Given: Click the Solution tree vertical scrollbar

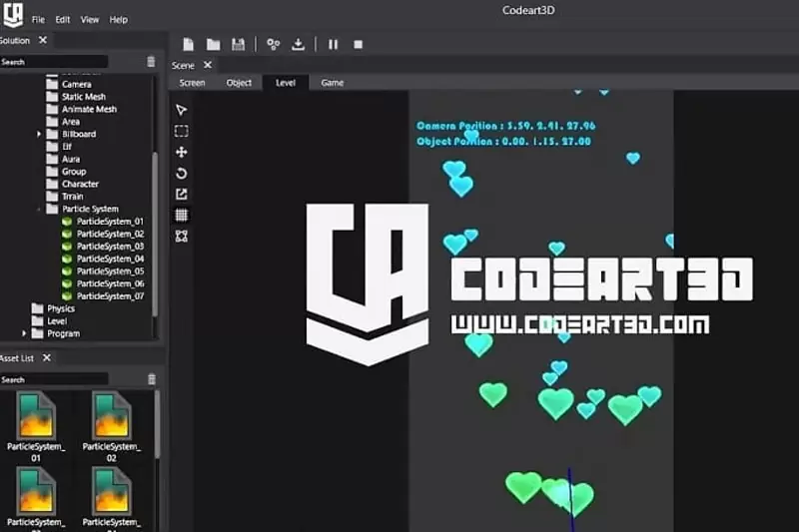Looking at the screenshot, I should point(155,234).
